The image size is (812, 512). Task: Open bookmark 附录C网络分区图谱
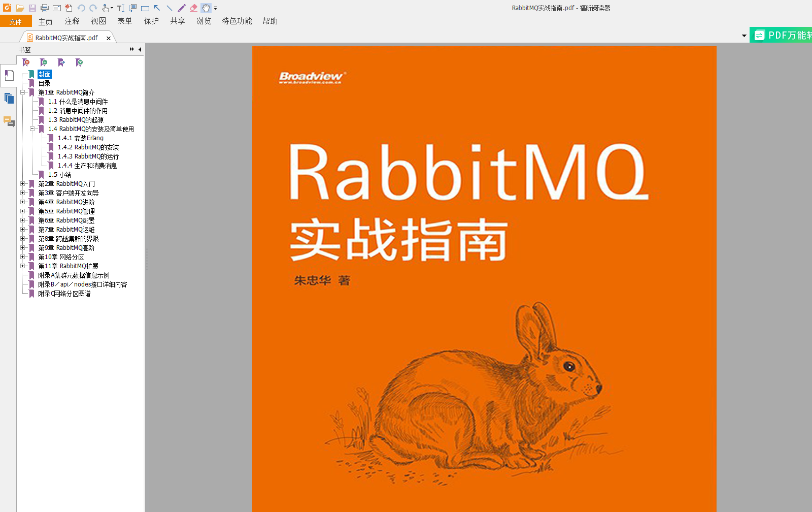click(64, 294)
